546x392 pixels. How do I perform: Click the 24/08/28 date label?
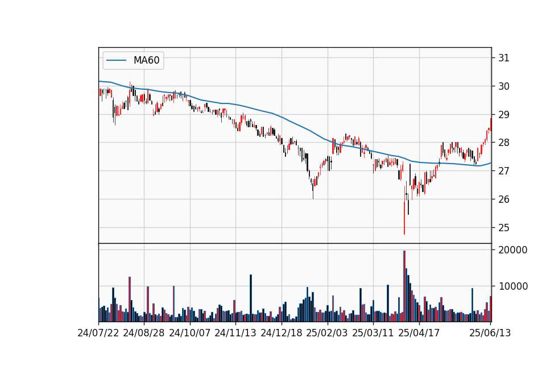click(x=144, y=333)
